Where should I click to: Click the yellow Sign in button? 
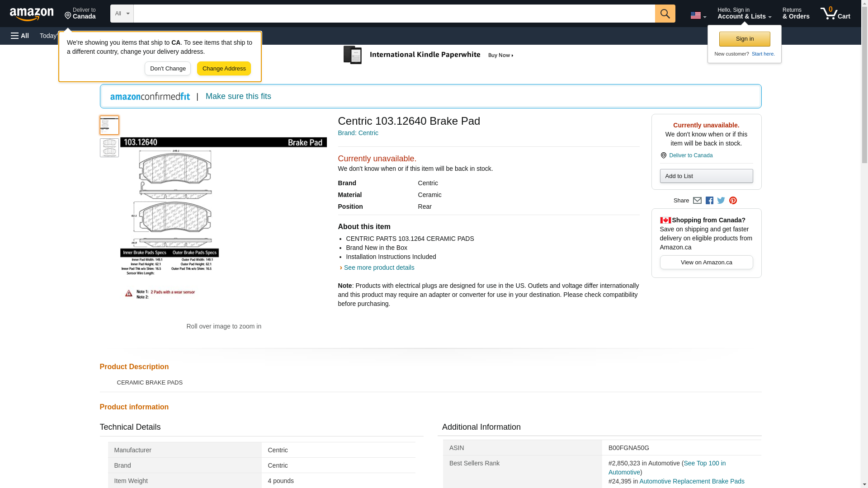tap(745, 39)
